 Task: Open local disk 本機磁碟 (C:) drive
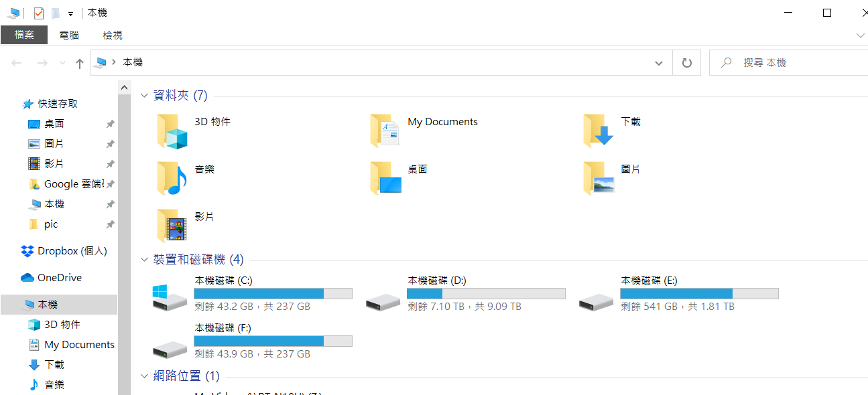point(169,297)
